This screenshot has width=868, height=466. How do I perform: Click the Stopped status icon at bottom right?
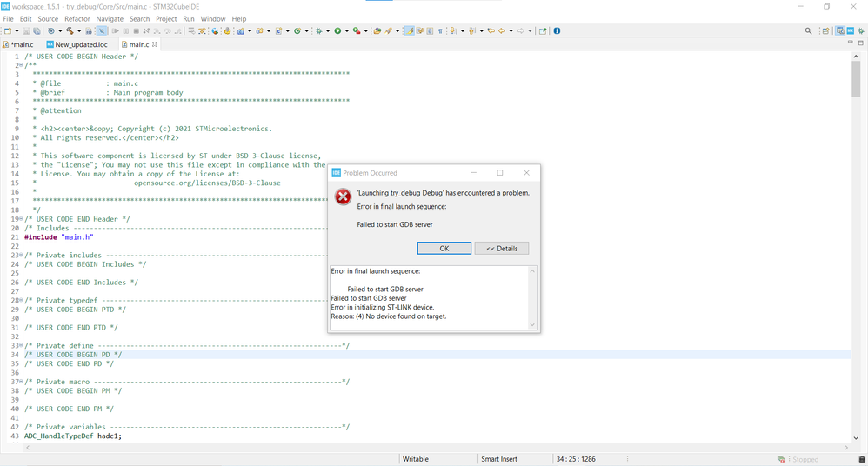tap(780, 459)
